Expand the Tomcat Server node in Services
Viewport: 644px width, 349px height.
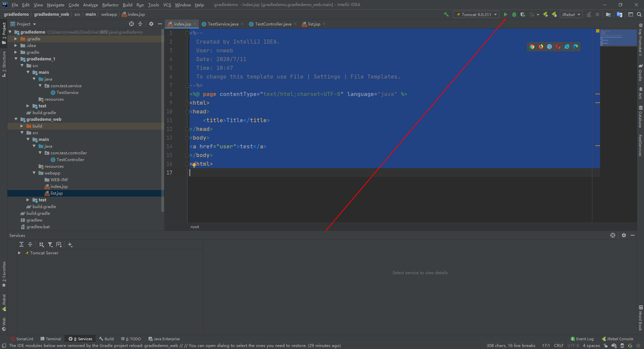click(19, 253)
